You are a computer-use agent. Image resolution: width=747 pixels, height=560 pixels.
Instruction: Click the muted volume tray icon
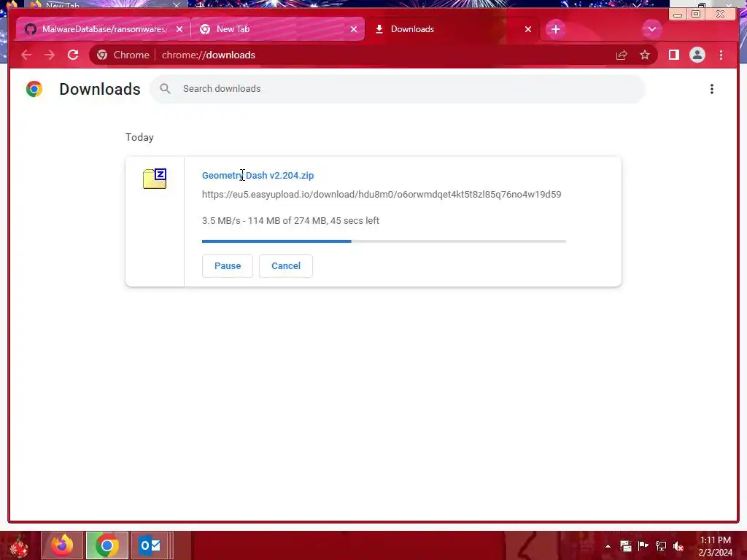pyautogui.click(x=678, y=546)
